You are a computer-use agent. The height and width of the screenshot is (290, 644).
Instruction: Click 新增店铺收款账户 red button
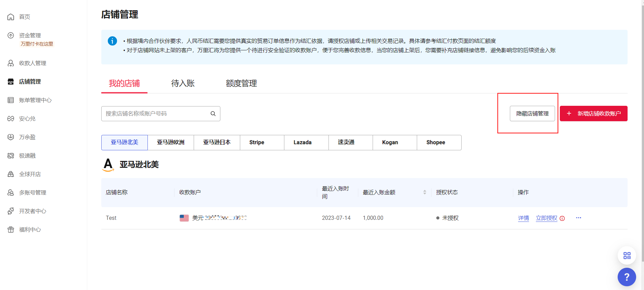(x=593, y=114)
